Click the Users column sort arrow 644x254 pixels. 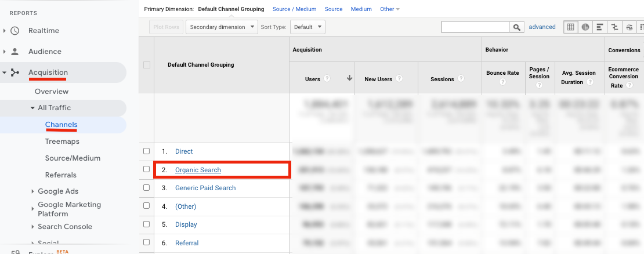(349, 78)
